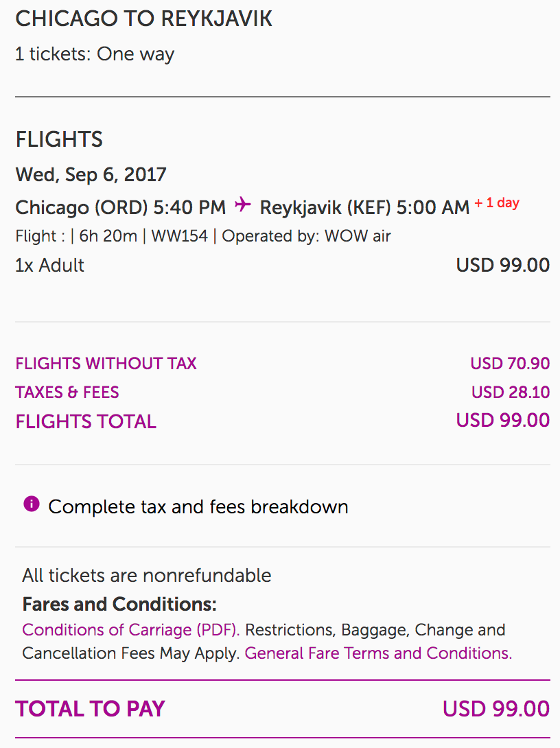Click the CHICAGO TO REYKJAVIK heading
Image resolution: width=560 pixels, height=748 pixels.
(x=144, y=19)
